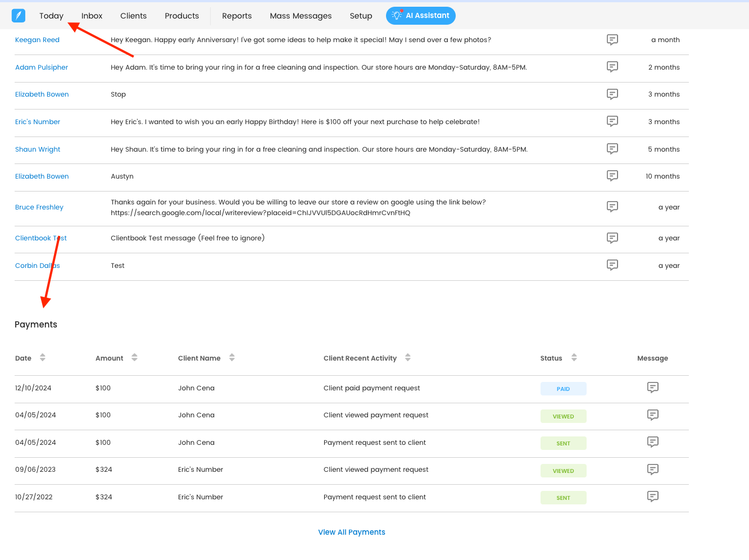The image size is (749, 560).
Task: Open message icon for Shaun Wright
Action: click(x=612, y=149)
